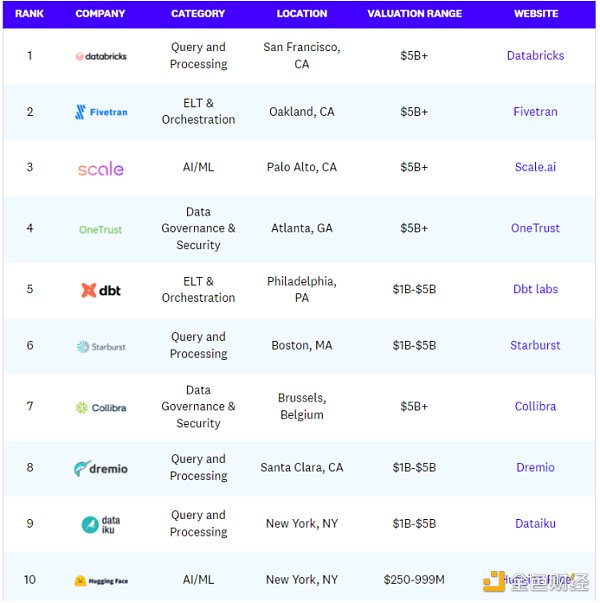Click the OneTrust company logo
The image size is (600, 603).
[x=101, y=229]
